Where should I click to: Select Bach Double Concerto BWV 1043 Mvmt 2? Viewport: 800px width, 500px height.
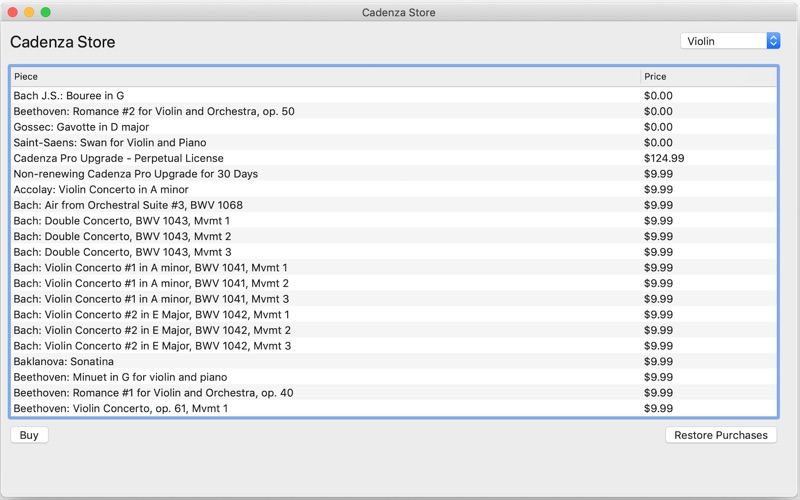tap(393, 236)
